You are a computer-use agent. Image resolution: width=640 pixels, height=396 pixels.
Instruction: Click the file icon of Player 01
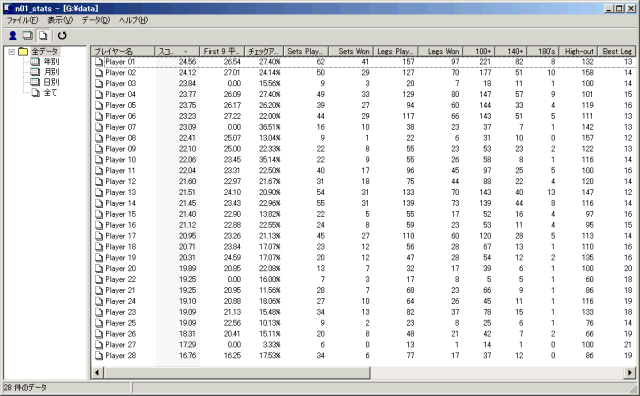[99, 62]
